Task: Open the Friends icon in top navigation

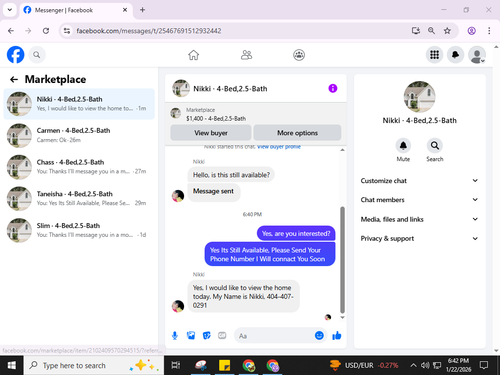Action: (x=246, y=55)
